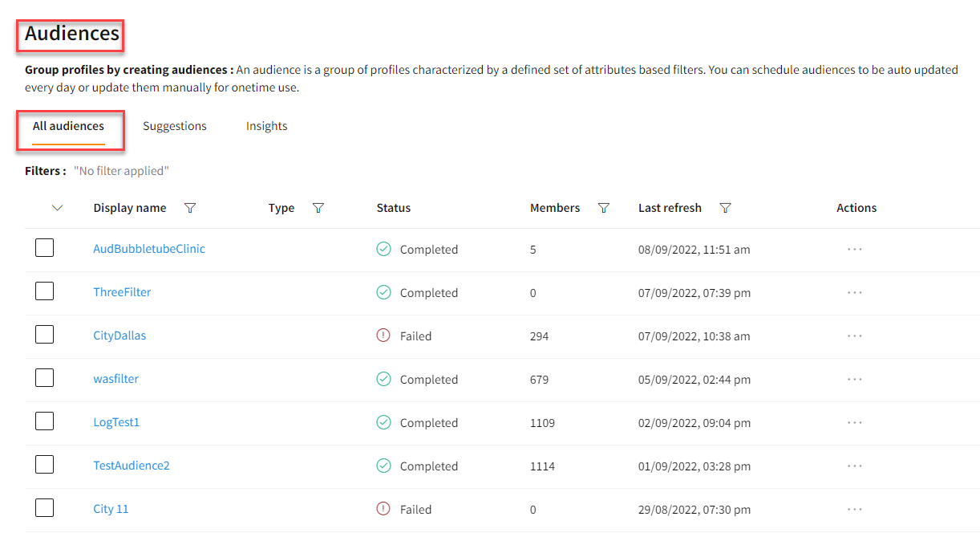Open the CityDallas audience link
Image resolution: width=980 pixels, height=537 pixels.
tap(119, 336)
